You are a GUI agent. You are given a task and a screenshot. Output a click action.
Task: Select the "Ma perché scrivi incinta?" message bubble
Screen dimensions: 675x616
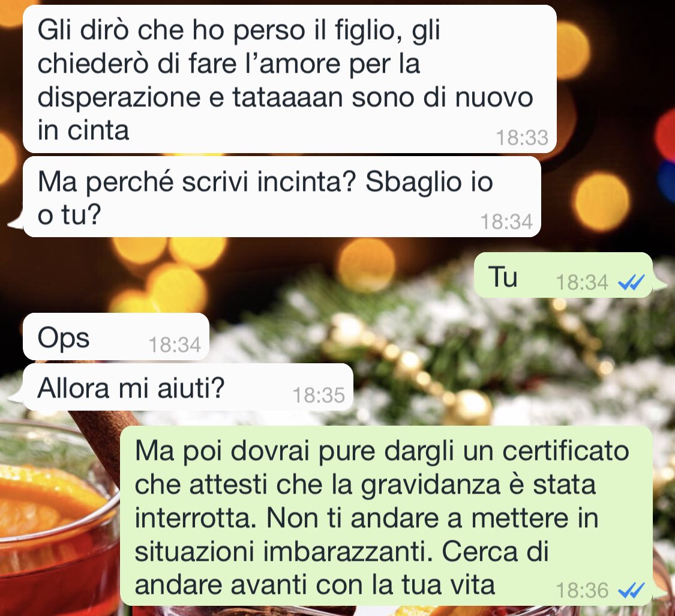point(282,197)
